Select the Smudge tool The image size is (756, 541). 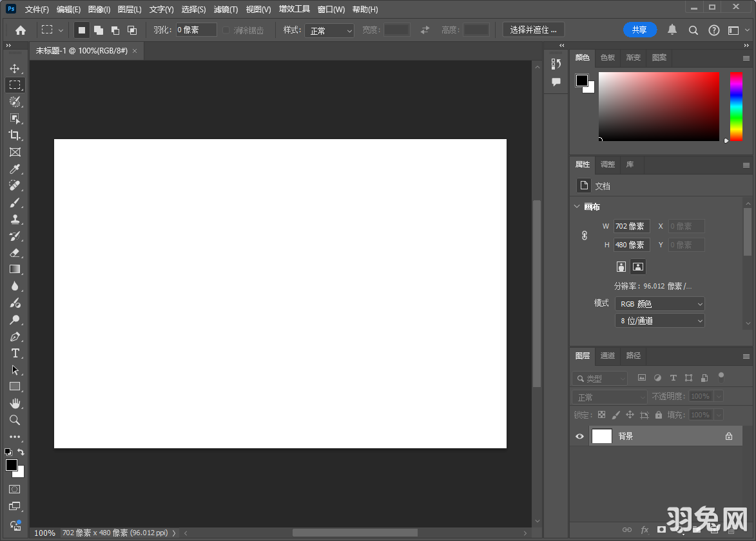point(15,303)
